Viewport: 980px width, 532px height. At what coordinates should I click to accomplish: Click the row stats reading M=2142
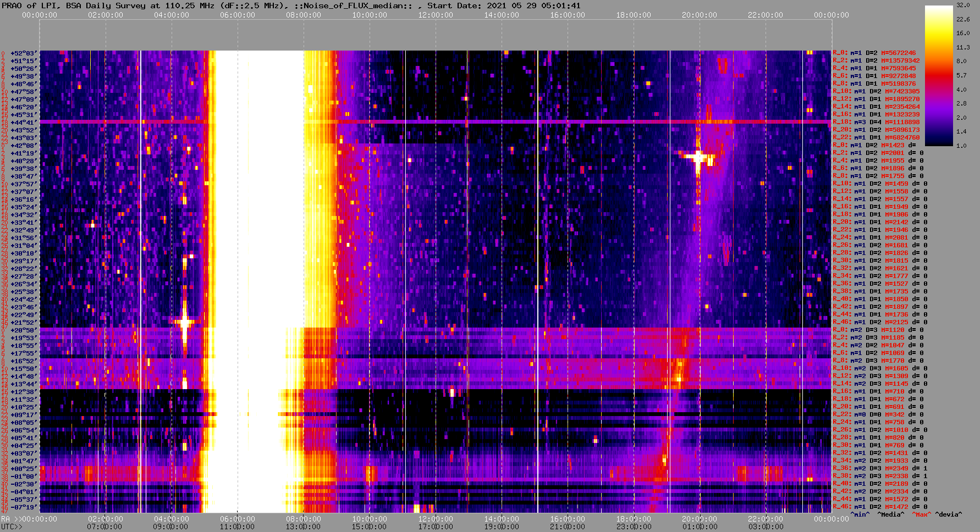pyautogui.click(x=880, y=222)
